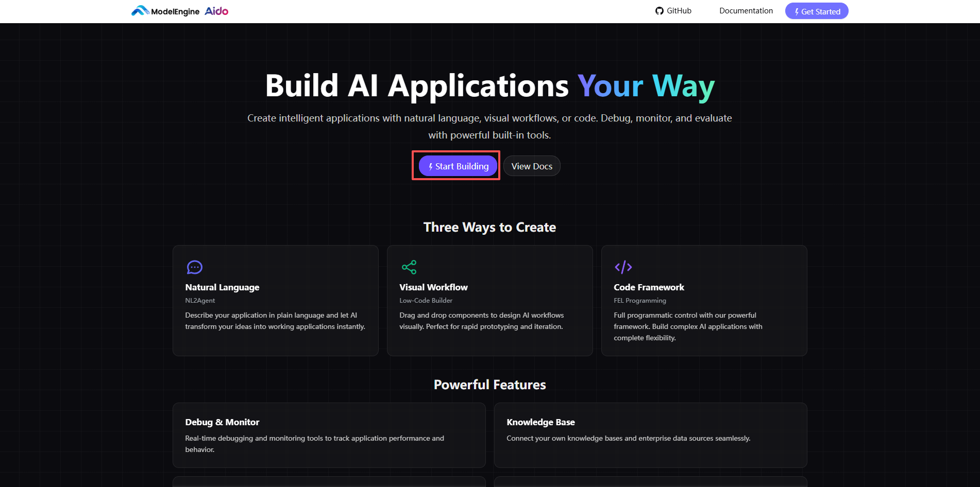This screenshot has height=487, width=980.
Task: Click the Visual Workflow card description
Action: 481,321
